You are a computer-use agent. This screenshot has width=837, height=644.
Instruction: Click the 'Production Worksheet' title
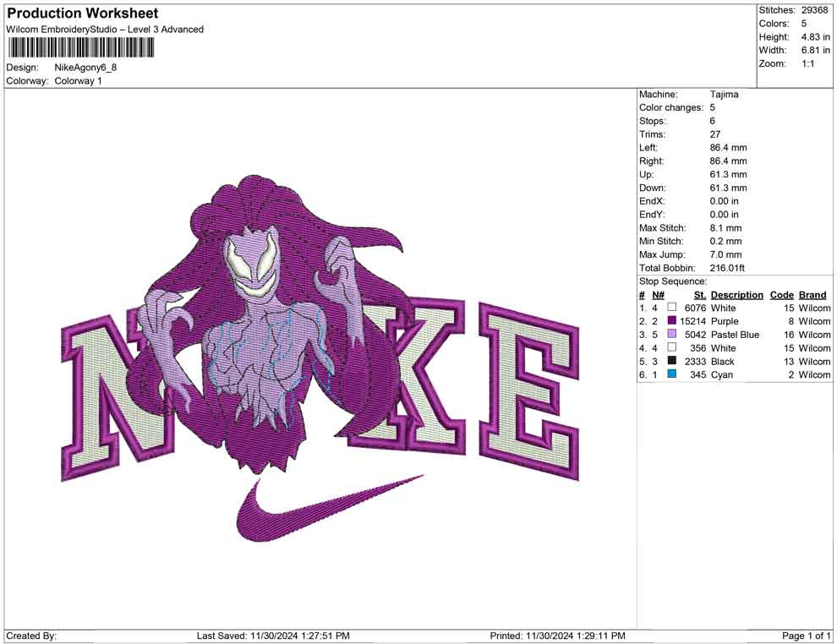83,14
